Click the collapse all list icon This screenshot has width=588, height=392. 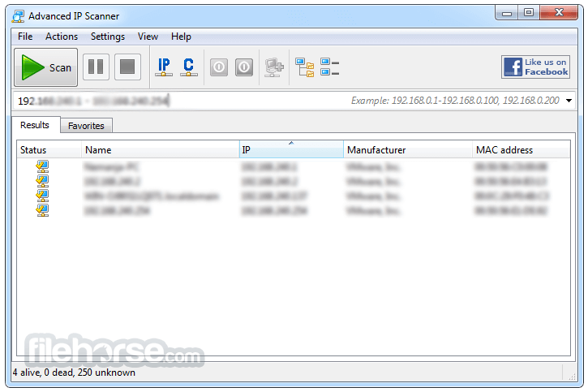click(329, 67)
